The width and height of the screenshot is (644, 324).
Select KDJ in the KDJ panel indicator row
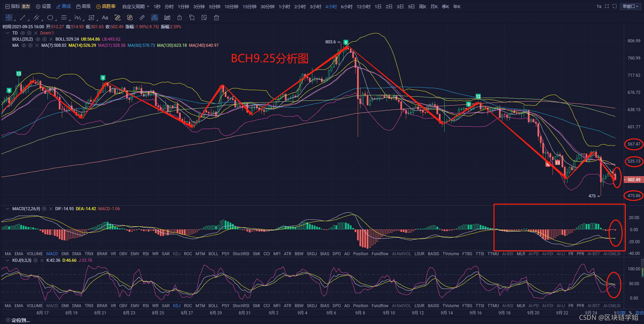pyautogui.click(x=177, y=306)
